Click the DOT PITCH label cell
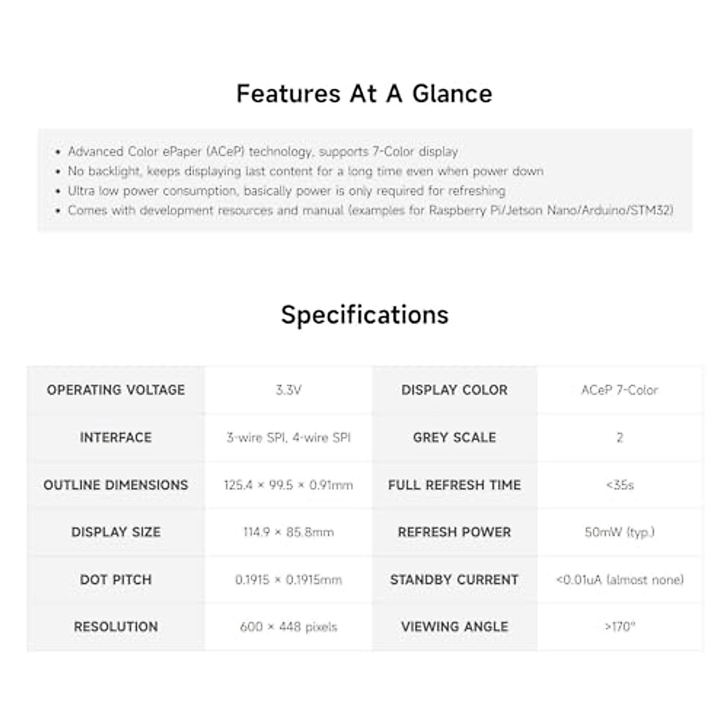Screen dimensions: 728x728 click(x=116, y=579)
